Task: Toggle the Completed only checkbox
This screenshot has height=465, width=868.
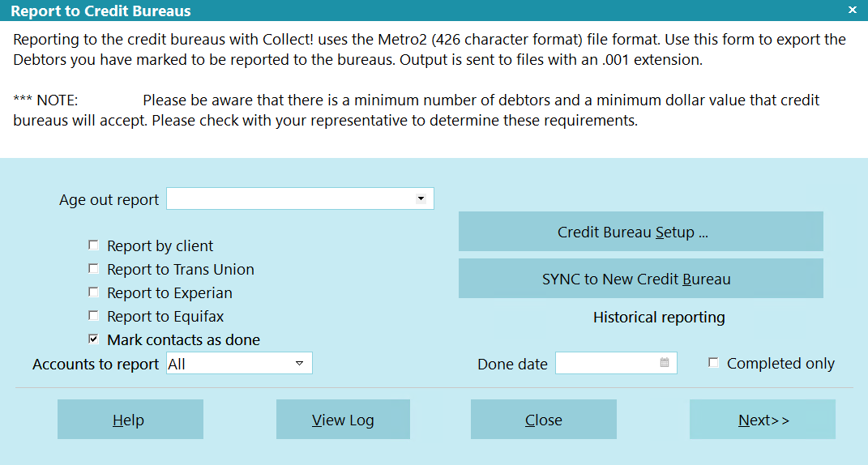Action: 713,363
